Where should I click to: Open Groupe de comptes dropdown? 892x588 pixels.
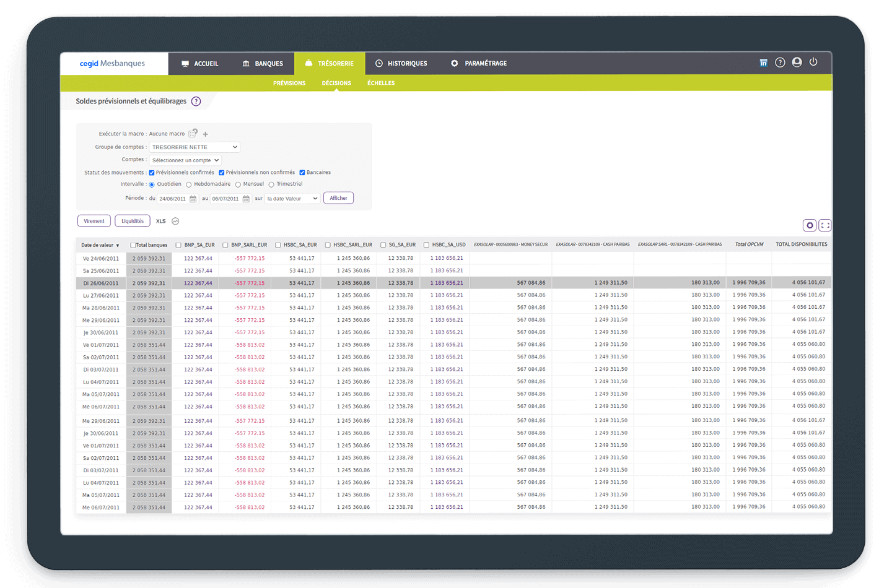195,147
